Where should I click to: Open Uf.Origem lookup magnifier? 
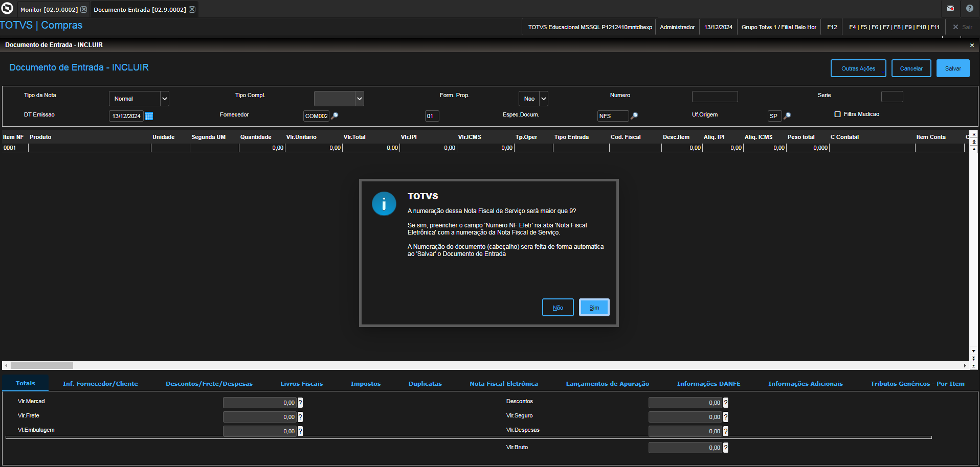[787, 116]
